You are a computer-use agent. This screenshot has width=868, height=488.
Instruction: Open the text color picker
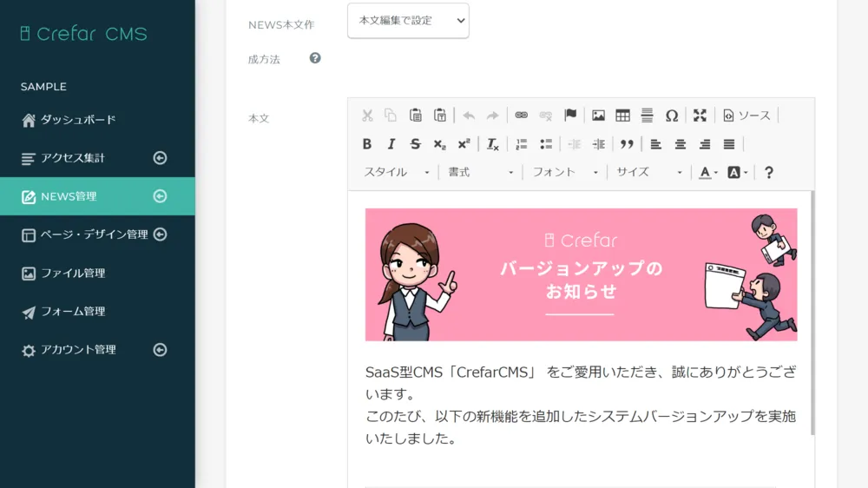(x=708, y=172)
